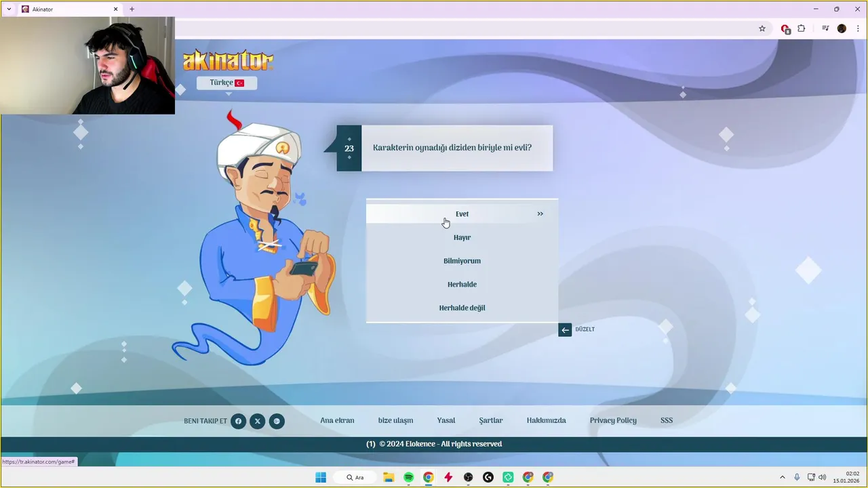Open the Ana ekran footer link
Screen dimensions: 868x488
click(x=337, y=420)
